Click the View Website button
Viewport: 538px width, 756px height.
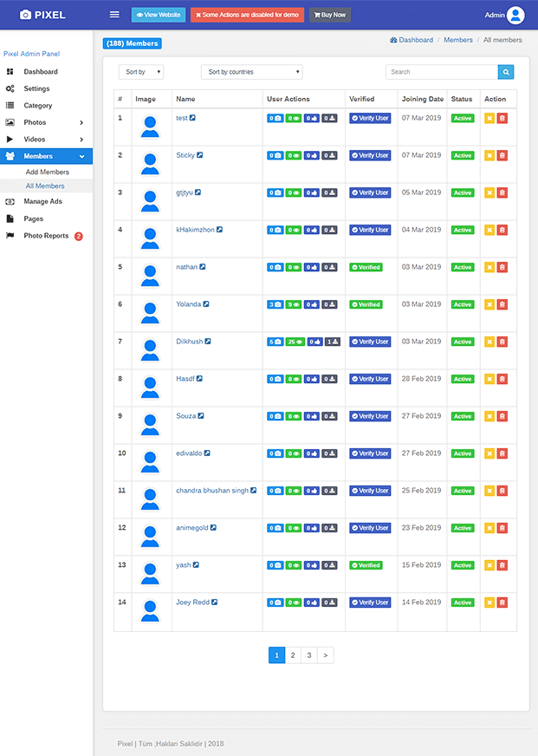[x=159, y=15]
